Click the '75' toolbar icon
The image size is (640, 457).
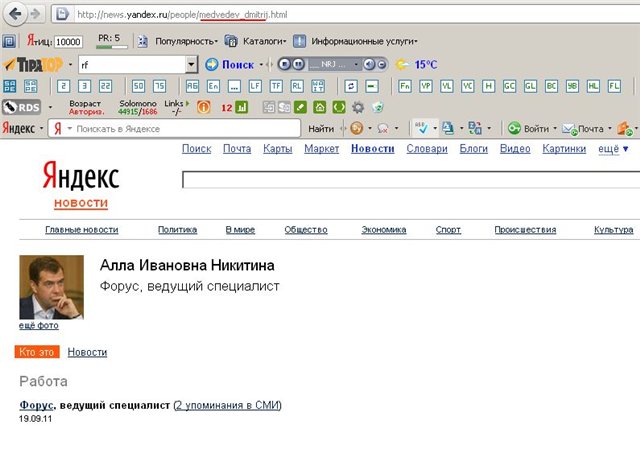pos(159,86)
